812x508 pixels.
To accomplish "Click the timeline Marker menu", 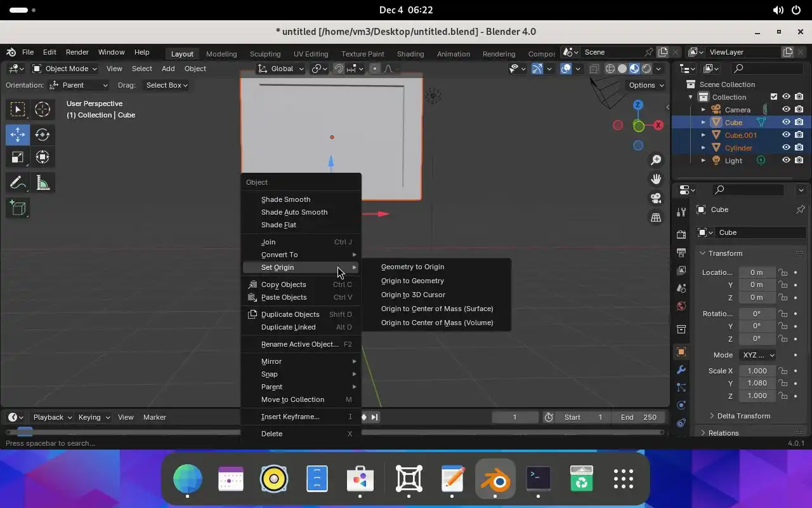I will pos(154,417).
